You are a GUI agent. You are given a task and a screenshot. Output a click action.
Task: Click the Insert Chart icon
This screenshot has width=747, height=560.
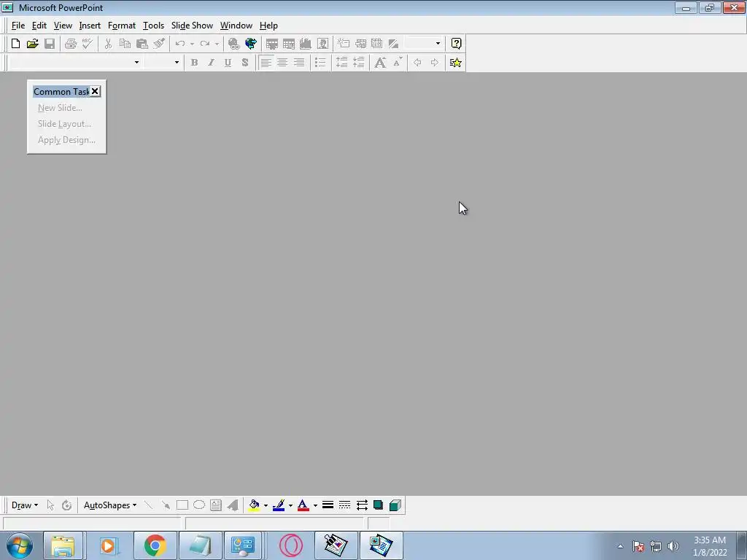[306, 44]
